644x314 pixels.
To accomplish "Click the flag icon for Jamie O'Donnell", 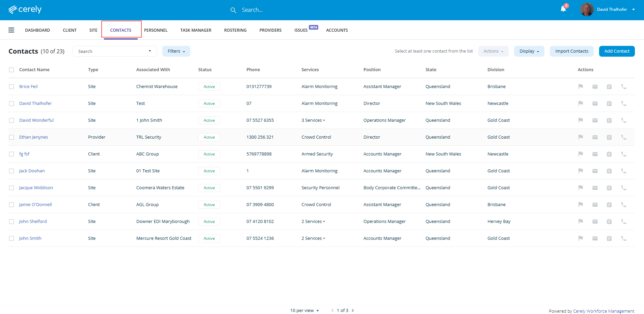I will coord(581,205).
